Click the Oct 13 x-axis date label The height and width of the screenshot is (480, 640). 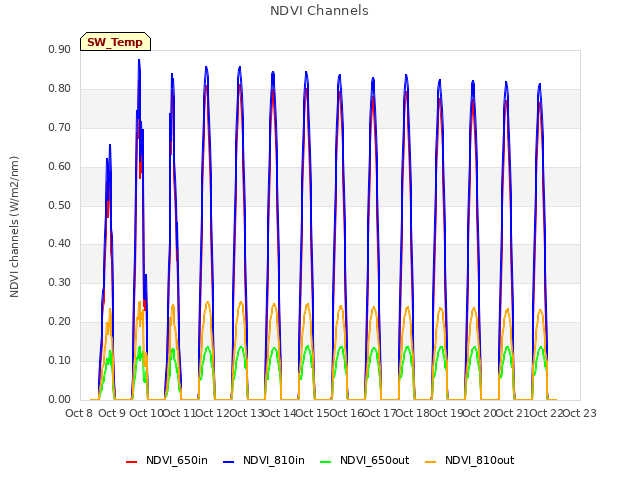(247, 413)
